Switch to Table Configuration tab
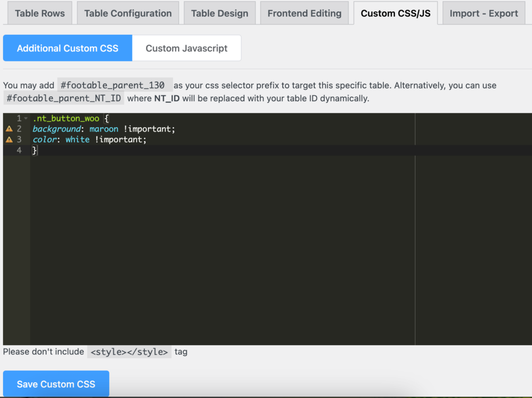The width and height of the screenshot is (532, 398). [128, 13]
